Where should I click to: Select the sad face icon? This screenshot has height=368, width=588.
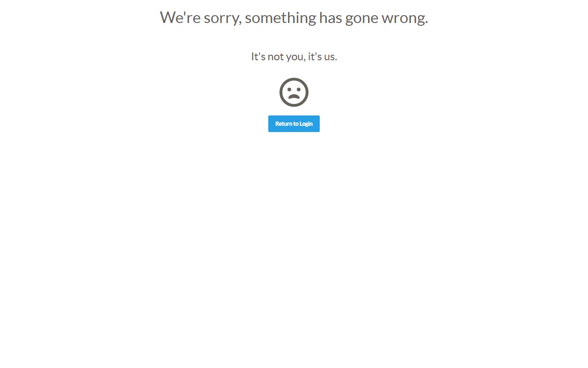coord(294,92)
